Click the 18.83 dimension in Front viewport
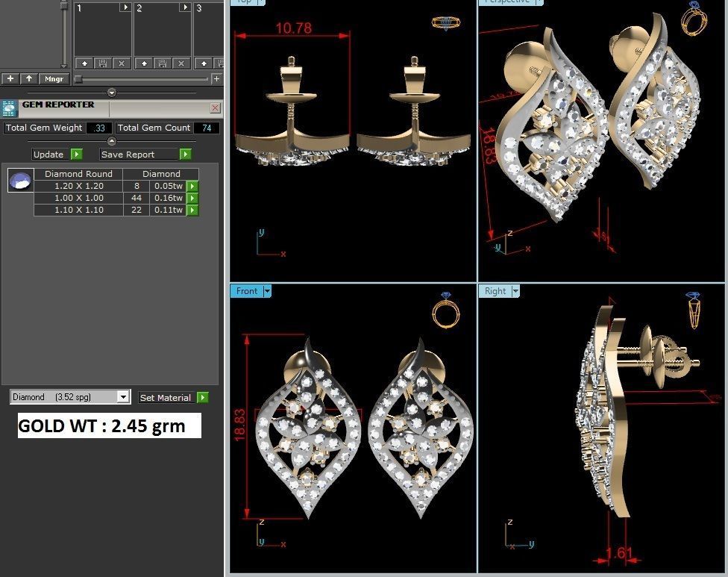Image resolution: width=728 pixels, height=577 pixels. click(x=239, y=425)
